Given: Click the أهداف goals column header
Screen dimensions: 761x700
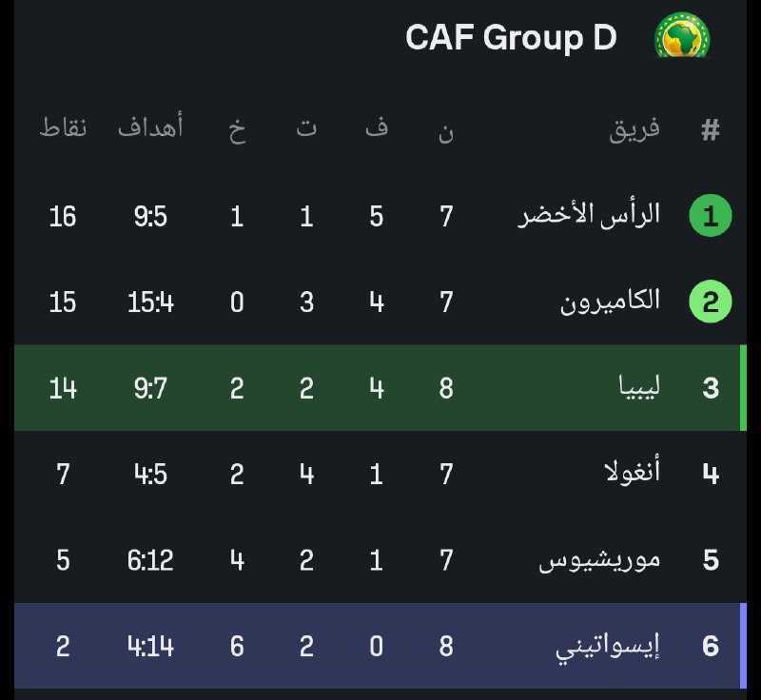Looking at the screenshot, I should point(150,126).
